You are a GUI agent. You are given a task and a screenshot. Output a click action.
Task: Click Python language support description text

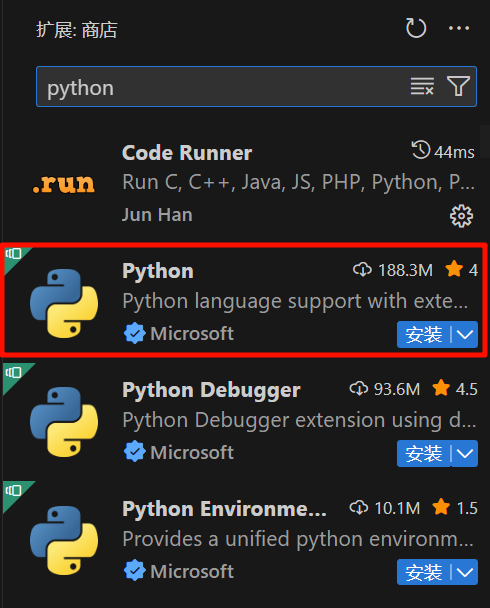point(295,301)
